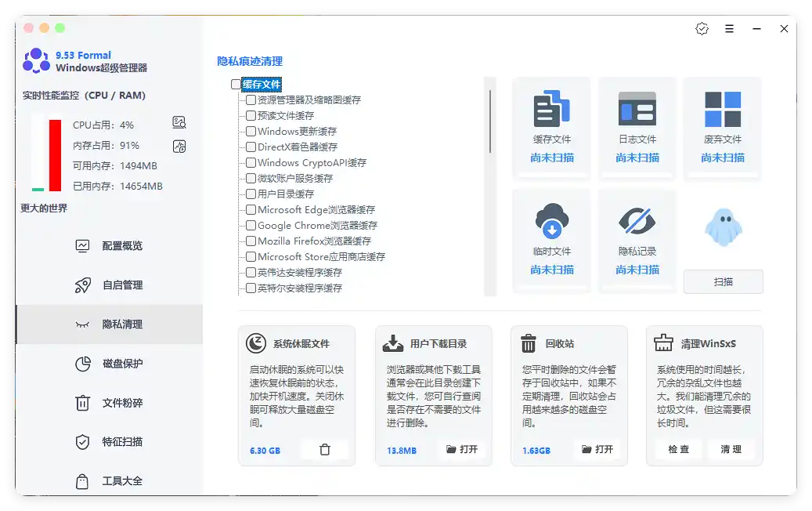Click the 6.30 GB size text
The image size is (812, 511).
point(265,451)
